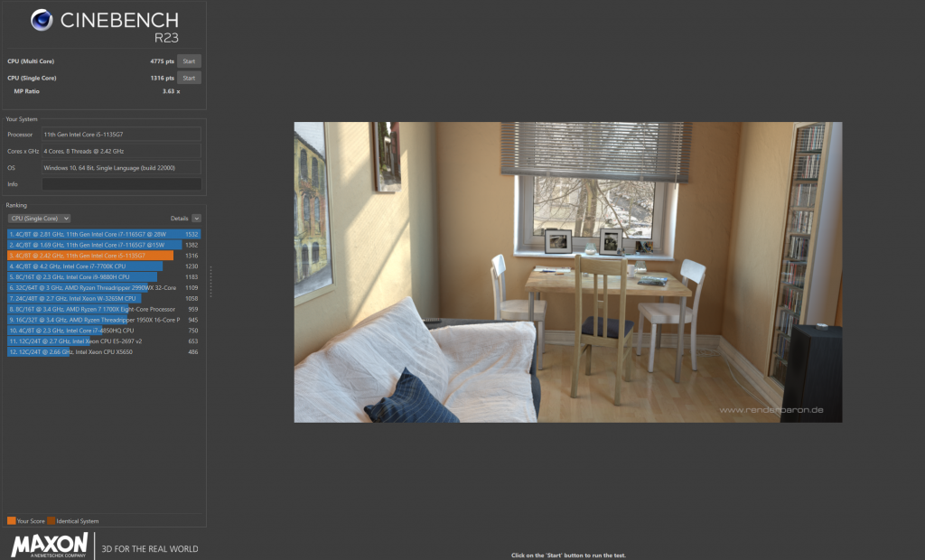Click the Processor name field
The image size is (925, 560).
[121, 134]
